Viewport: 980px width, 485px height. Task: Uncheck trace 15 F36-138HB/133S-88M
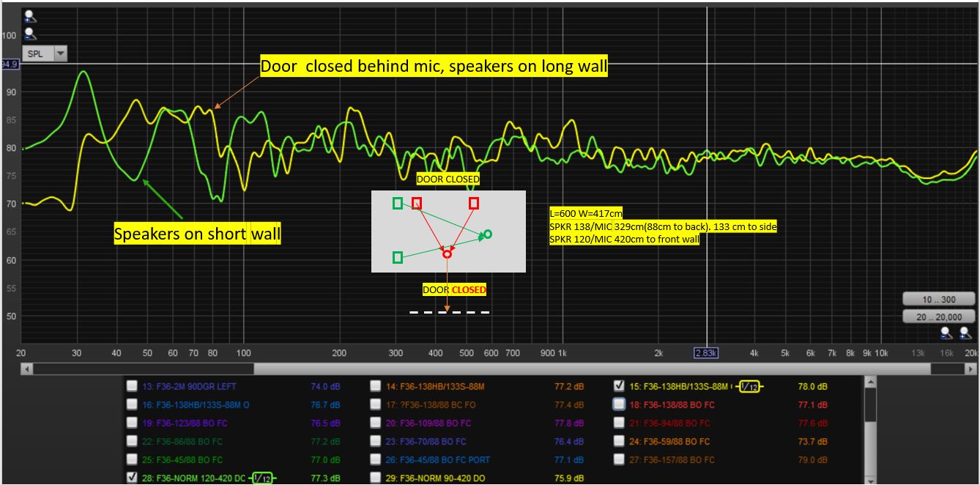coord(619,385)
